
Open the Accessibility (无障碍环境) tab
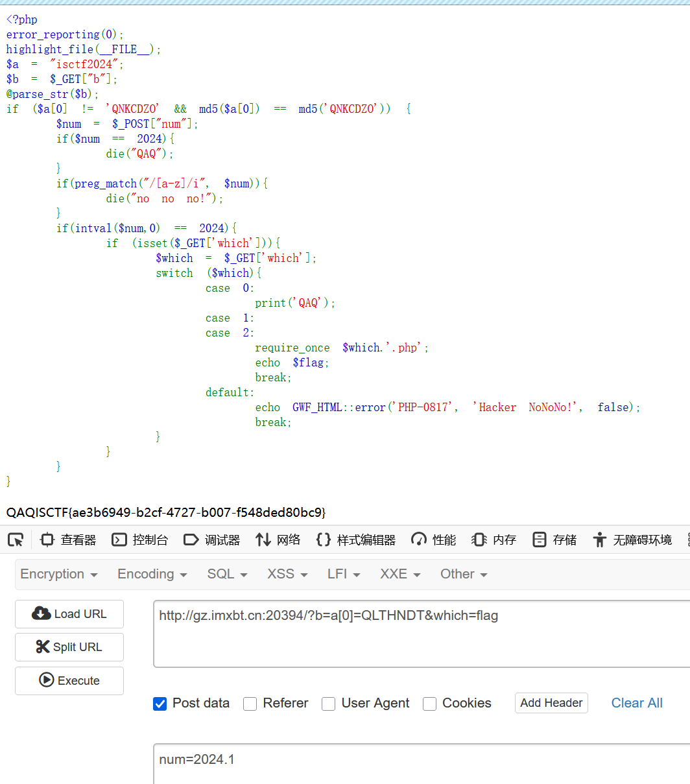pyautogui.click(x=632, y=540)
